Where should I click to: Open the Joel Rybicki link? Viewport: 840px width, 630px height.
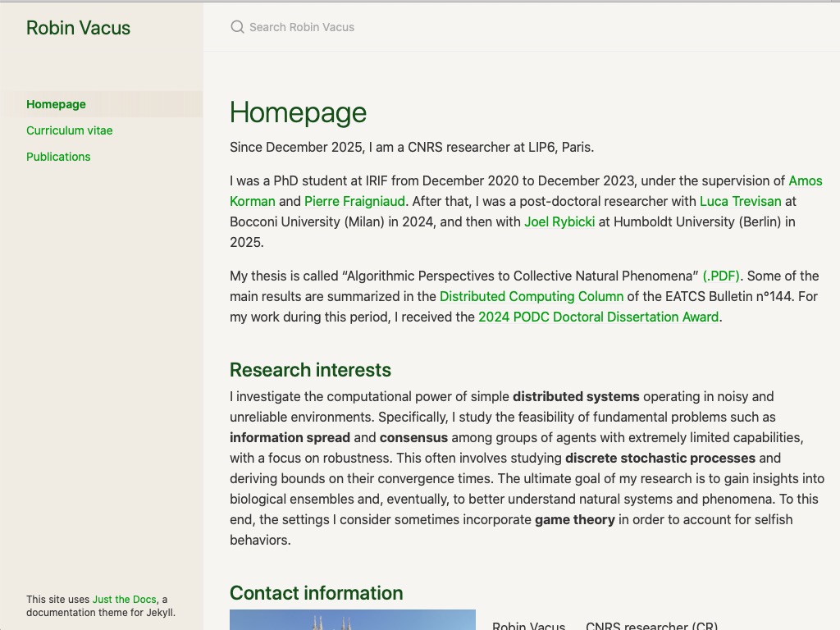tap(559, 221)
